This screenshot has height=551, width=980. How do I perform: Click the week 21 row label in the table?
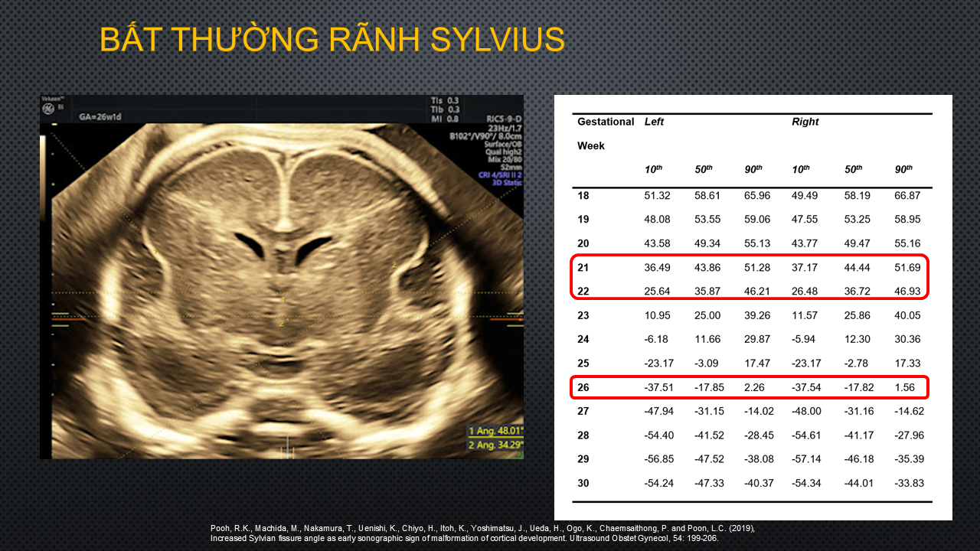[x=583, y=267]
